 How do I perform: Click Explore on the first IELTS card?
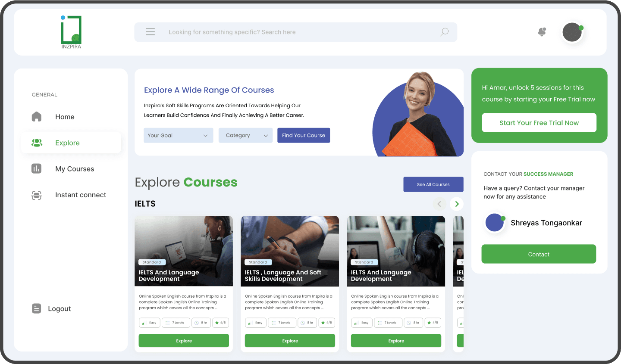tap(184, 341)
